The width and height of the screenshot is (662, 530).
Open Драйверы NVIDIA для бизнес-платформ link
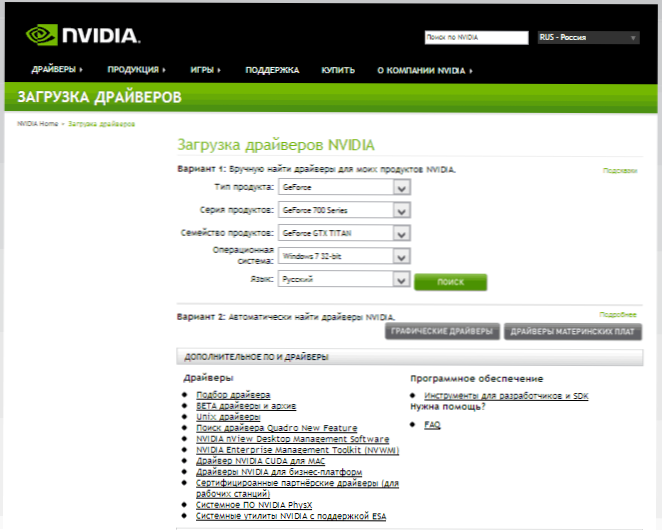[x=279, y=472]
